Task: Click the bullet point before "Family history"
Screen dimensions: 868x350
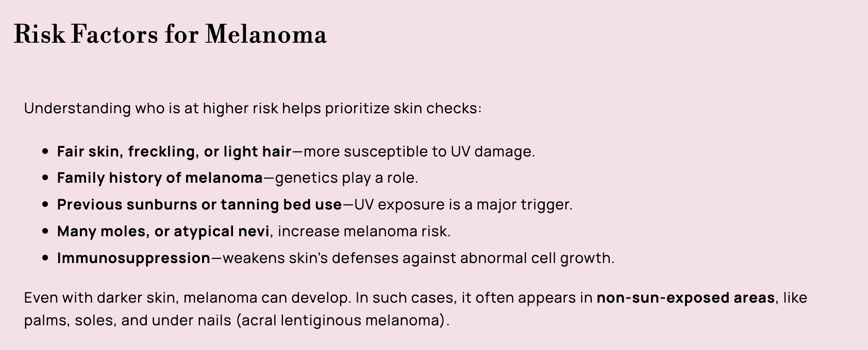Action: [46, 179]
